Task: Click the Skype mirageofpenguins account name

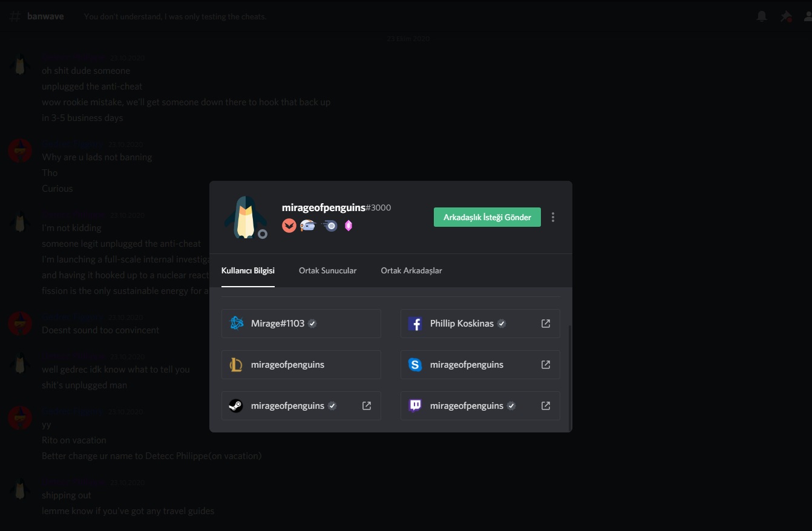Action: click(x=467, y=365)
